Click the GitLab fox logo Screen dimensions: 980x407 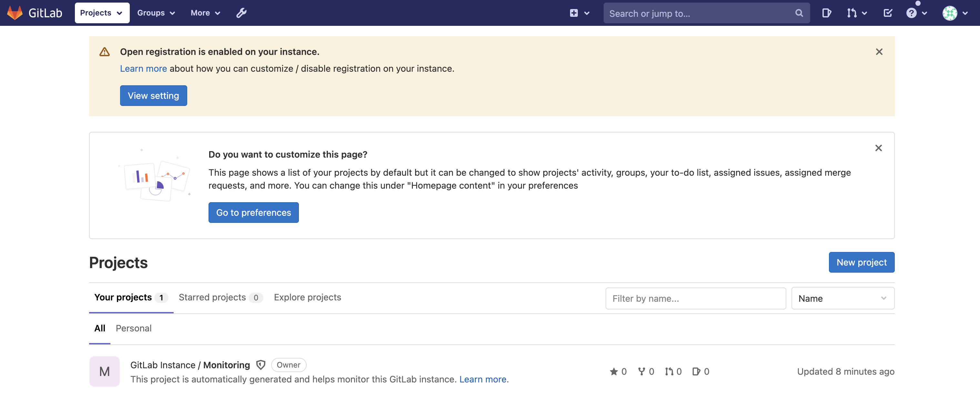pyautogui.click(x=15, y=13)
